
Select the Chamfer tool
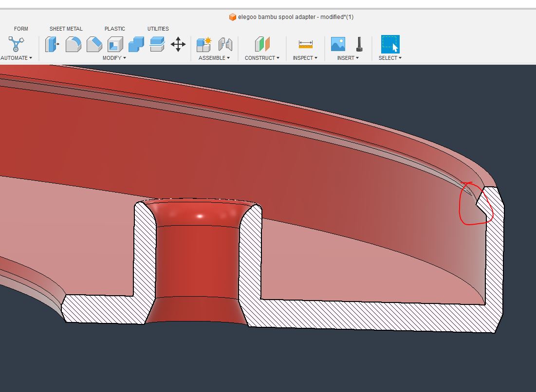pos(94,44)
